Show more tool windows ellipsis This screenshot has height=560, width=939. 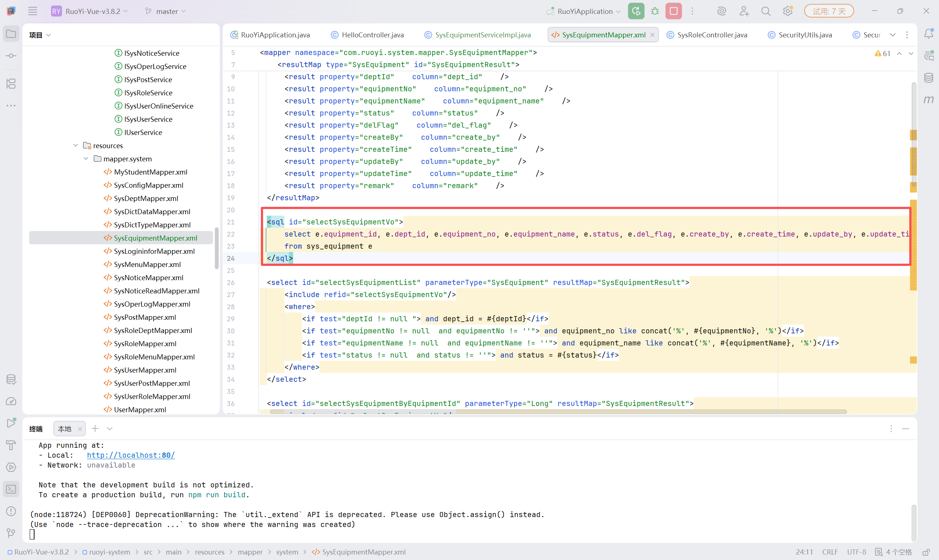click(11, 106)
